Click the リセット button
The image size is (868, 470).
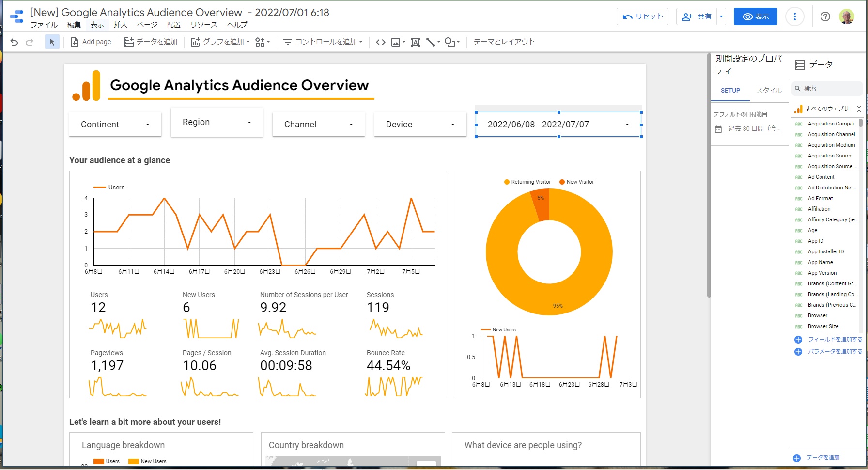(x=642, y=16)
